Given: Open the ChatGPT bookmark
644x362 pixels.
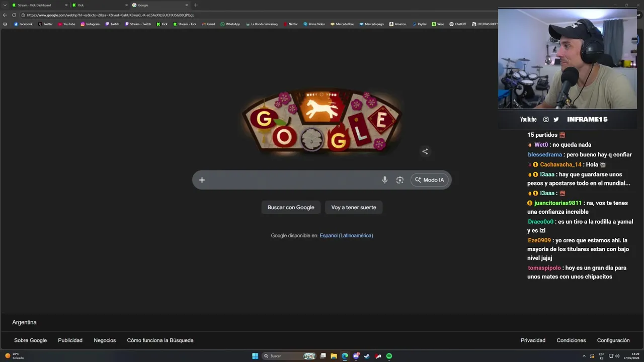Looking at the screenshot, I should pos(458,24).
